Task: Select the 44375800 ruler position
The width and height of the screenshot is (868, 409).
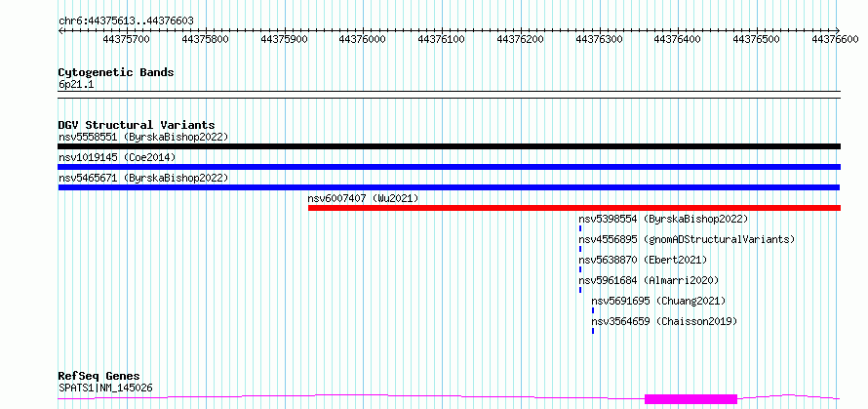Action: [206, 39]
